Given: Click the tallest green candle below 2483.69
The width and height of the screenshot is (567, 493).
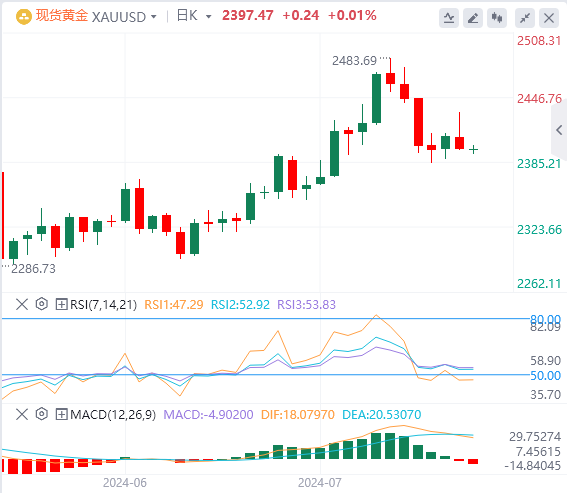Looking at the screenshot, I should [x=376, y=98].
